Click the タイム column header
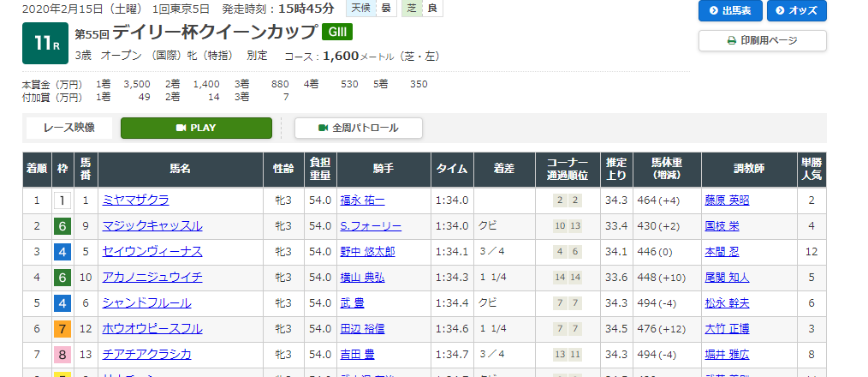This screenshot has height=377, width=868. [x=452, y=169]
